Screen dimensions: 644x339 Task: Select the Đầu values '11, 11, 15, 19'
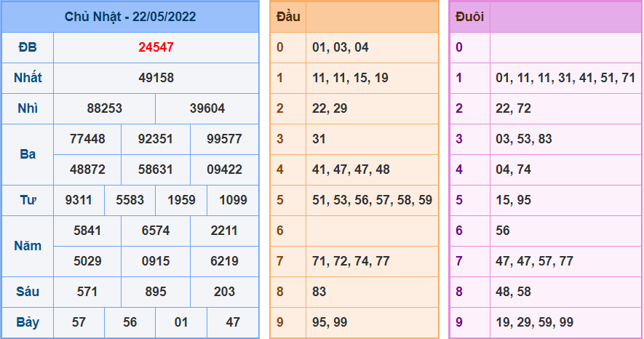(350, 78)
